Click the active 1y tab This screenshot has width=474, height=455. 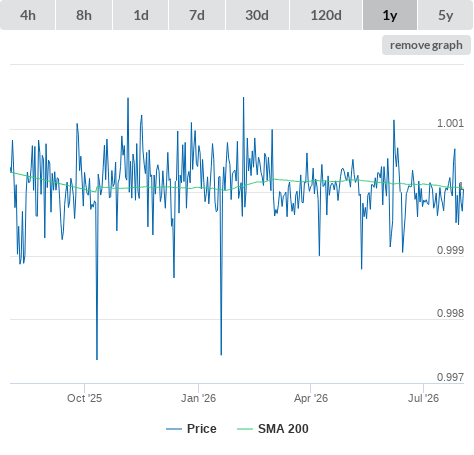pos(390,15)
